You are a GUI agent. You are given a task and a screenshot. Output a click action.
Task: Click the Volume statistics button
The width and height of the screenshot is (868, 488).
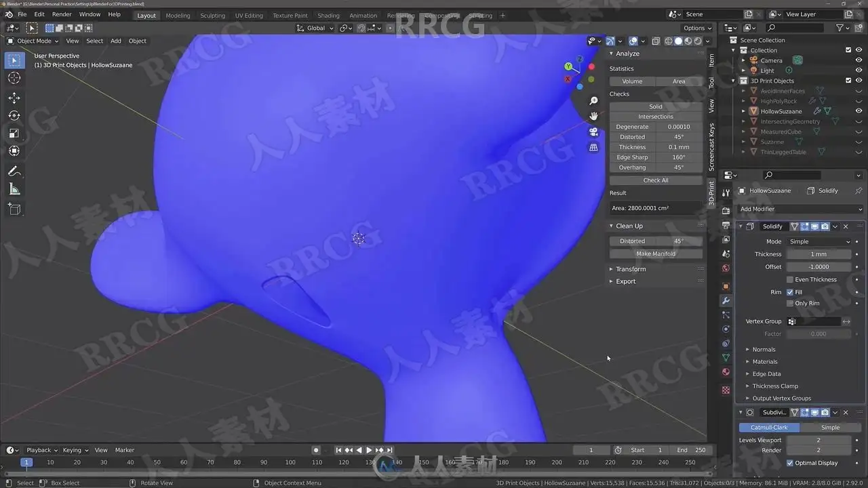click(x=632, y=81)
